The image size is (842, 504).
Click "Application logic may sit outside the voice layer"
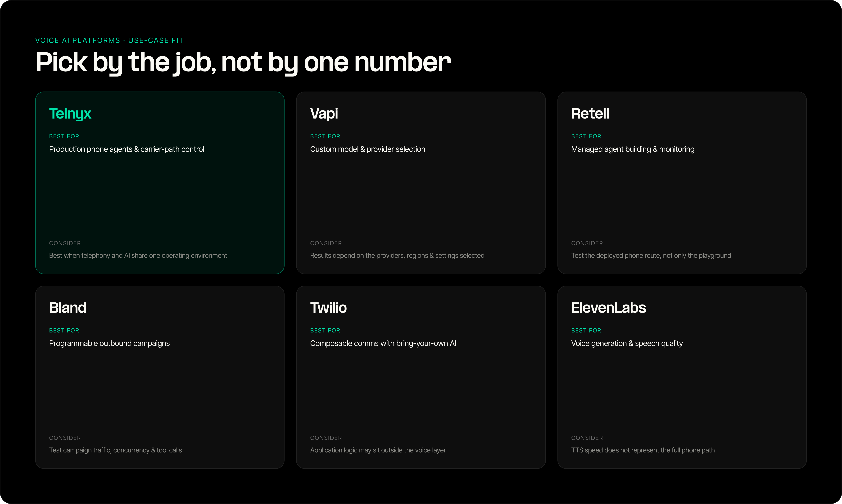tap(378, 450)
